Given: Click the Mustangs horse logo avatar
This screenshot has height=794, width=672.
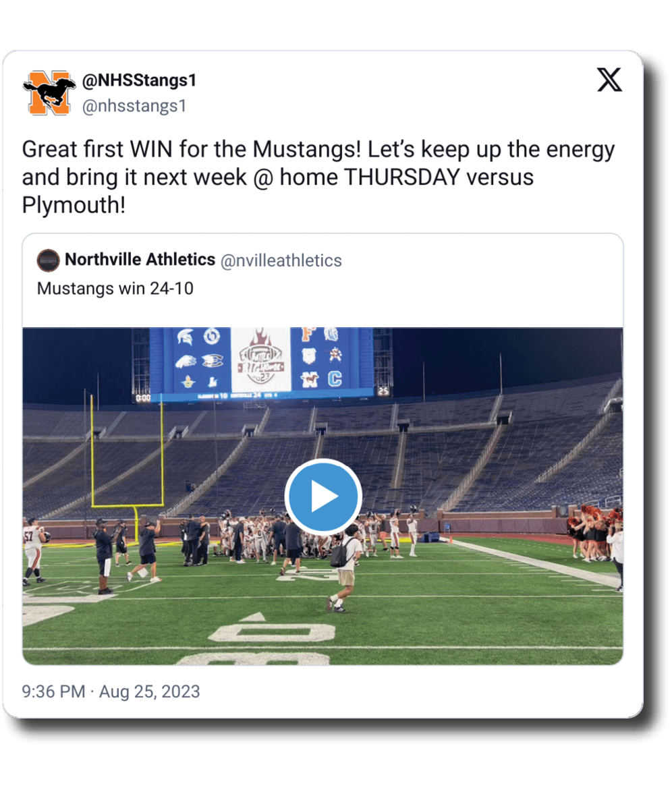Looking at the screenshot, I should [50, 93].
